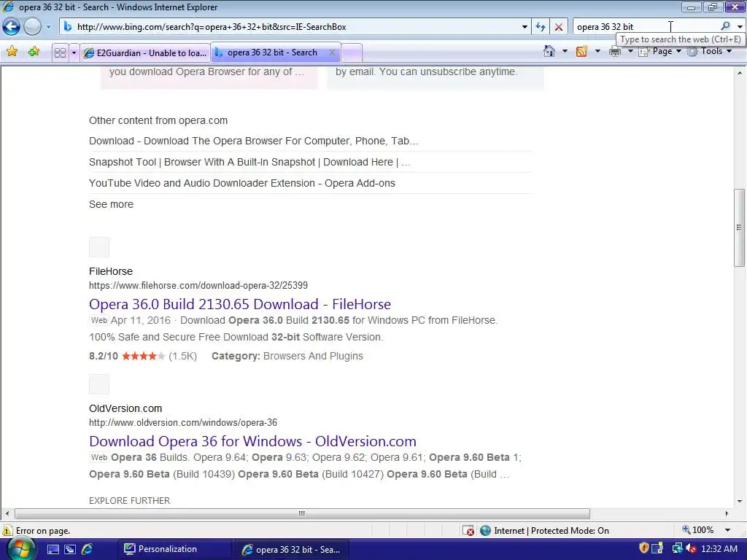Image resolution: width=747 pixels, height=560 pixels.
Task: Click the 100% zoom level button
Action: 698,530
